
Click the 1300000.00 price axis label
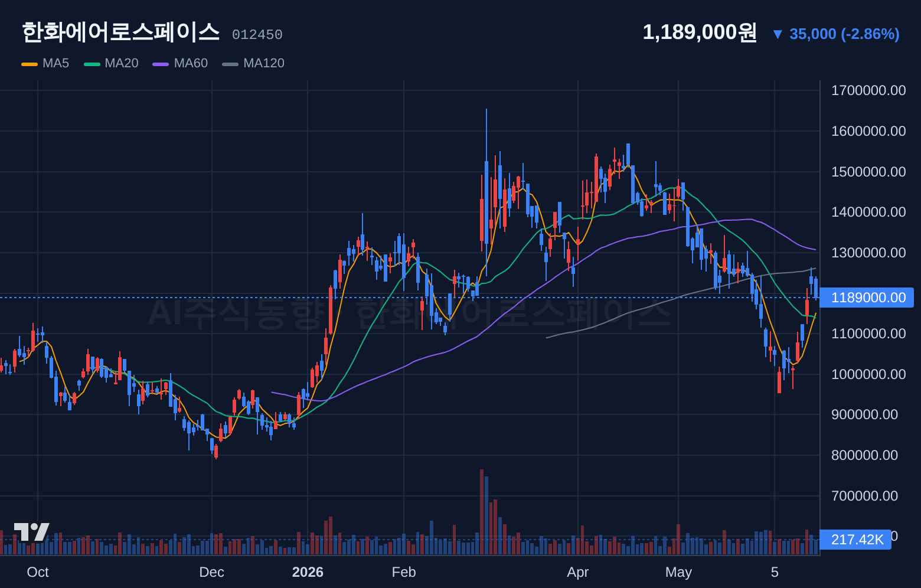868,253
